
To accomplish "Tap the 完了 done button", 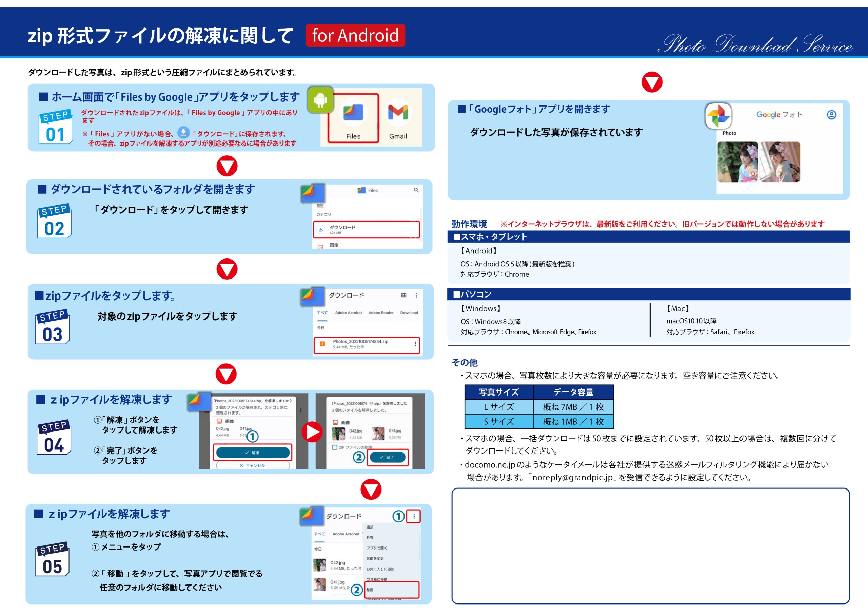I will (387, 457).
